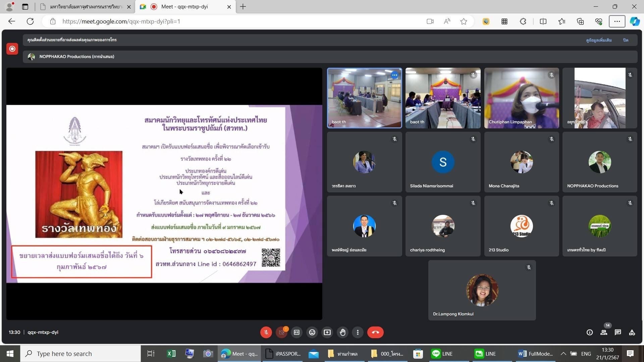The image size is (644, 362).
Task: Open the Windows Start menu
Action: pyautogui.click(x=10, y=354)
